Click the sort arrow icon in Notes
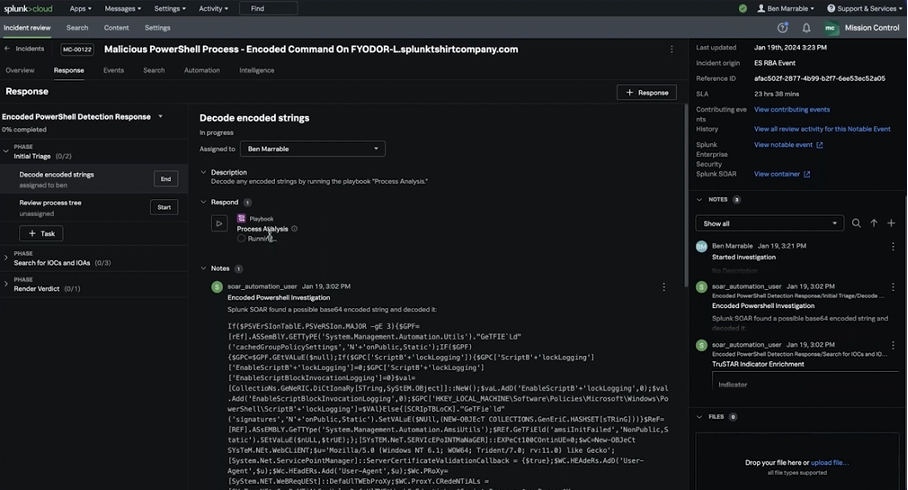Image resolution: width=908 pixels, height=490 pixels. (874, 223)
